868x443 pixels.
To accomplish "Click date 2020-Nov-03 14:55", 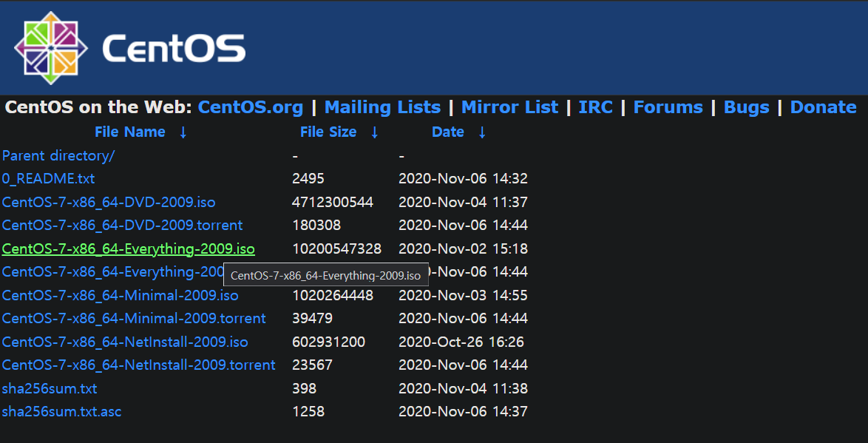I will coord(464,295).
